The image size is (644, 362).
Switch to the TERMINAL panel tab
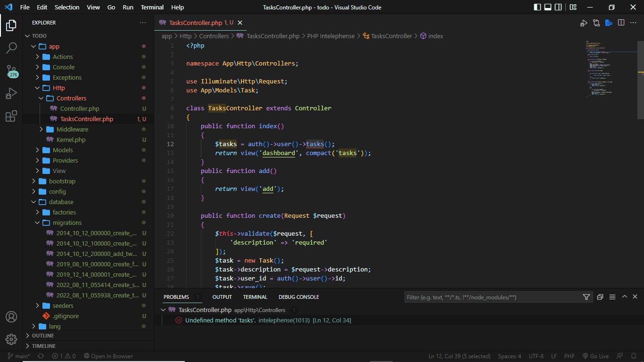point(255,297)
